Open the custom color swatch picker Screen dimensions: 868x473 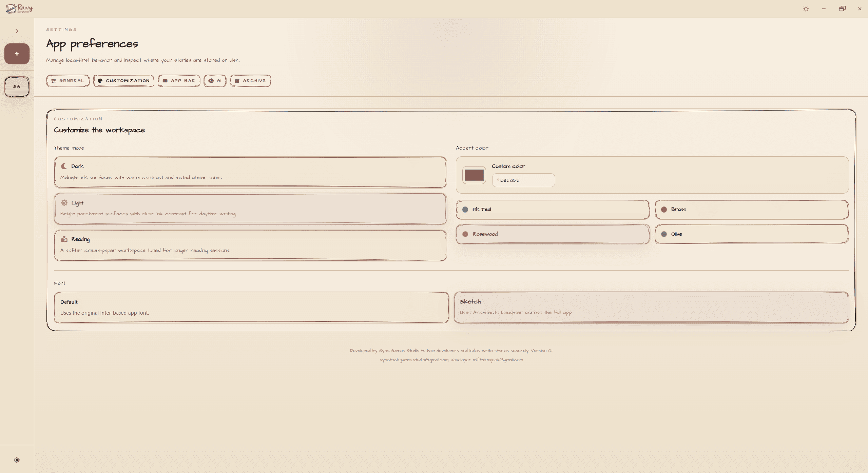pos(474,175)
